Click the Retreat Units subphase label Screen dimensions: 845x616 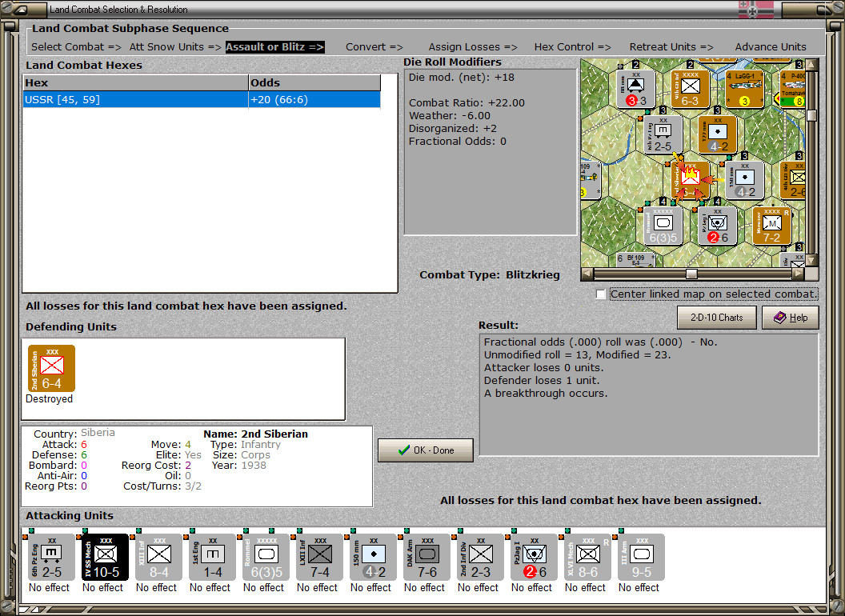pos(671,47)
